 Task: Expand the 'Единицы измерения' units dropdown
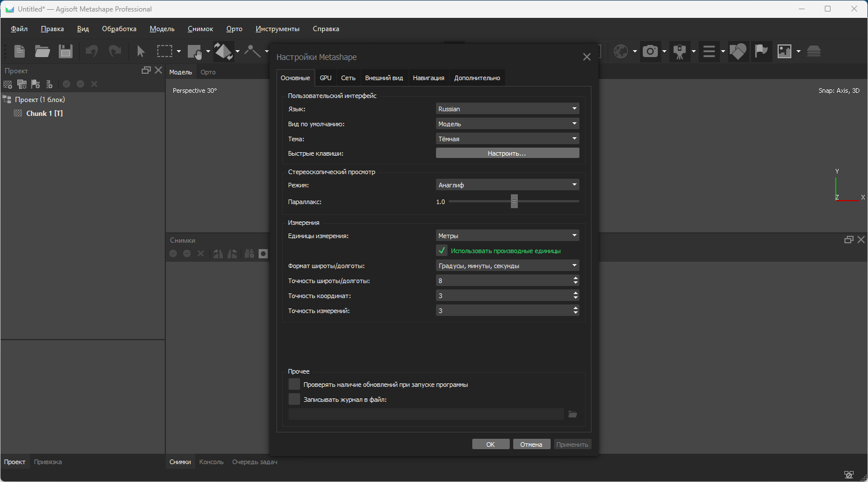(x=507, y=236)
